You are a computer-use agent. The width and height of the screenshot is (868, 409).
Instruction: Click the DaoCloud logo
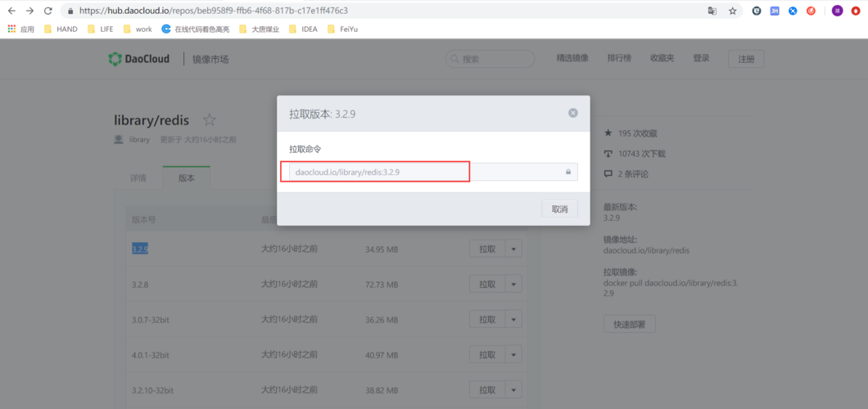[139, 59]
